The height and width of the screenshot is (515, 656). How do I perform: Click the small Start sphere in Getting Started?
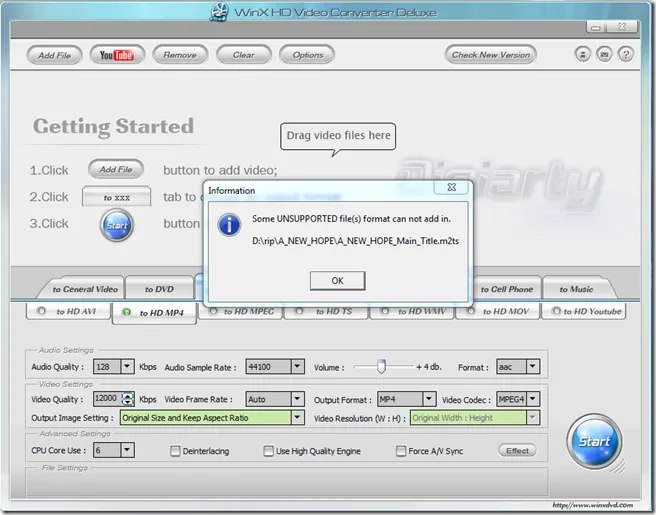point(116,224)
